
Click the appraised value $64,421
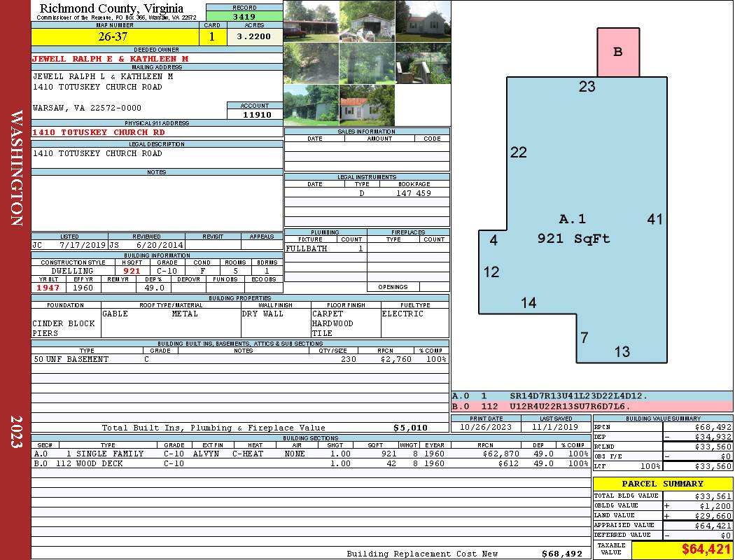click(712, 526)
